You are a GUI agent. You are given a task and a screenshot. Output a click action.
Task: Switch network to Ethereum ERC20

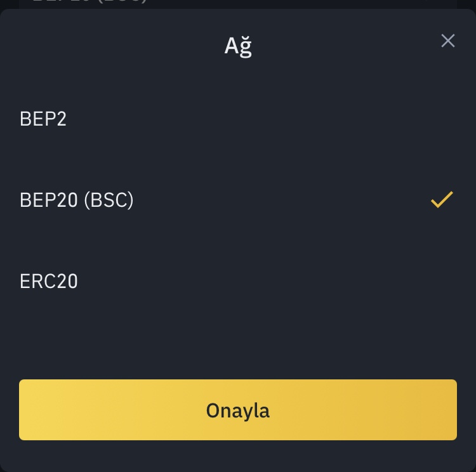point(49,281)
